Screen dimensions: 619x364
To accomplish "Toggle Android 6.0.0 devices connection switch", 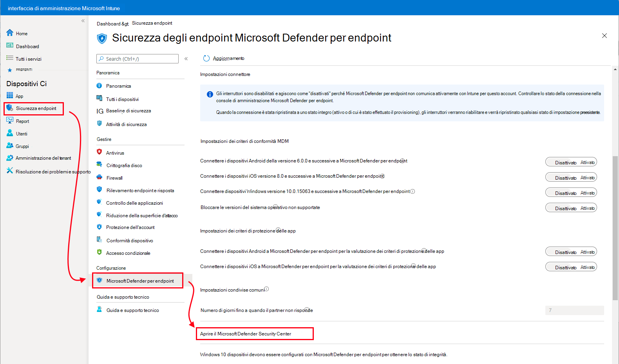I will click(x=571, y=162).
